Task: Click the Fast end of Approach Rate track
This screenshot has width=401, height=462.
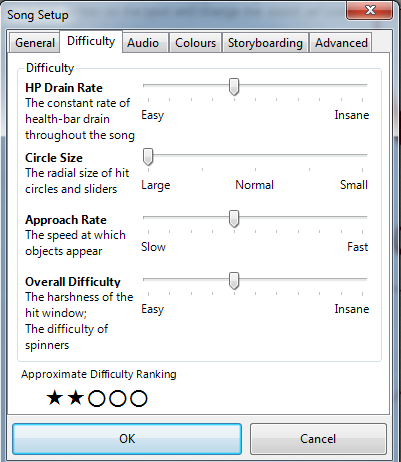Action: coord(363,217)
